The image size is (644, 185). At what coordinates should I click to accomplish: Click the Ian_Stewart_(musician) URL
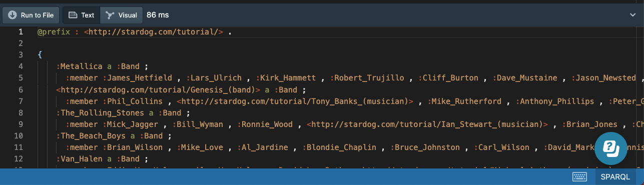click(428, 124)
